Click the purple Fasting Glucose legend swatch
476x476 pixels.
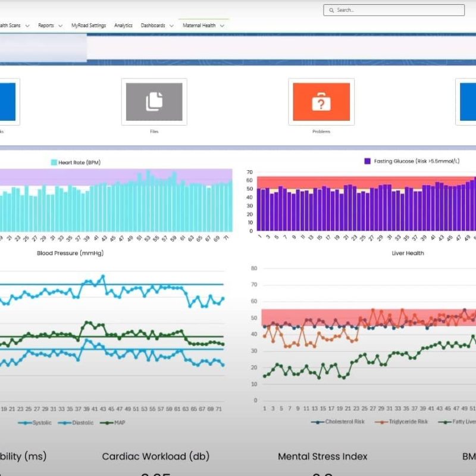pyautogui.click(x=368, y=161)
